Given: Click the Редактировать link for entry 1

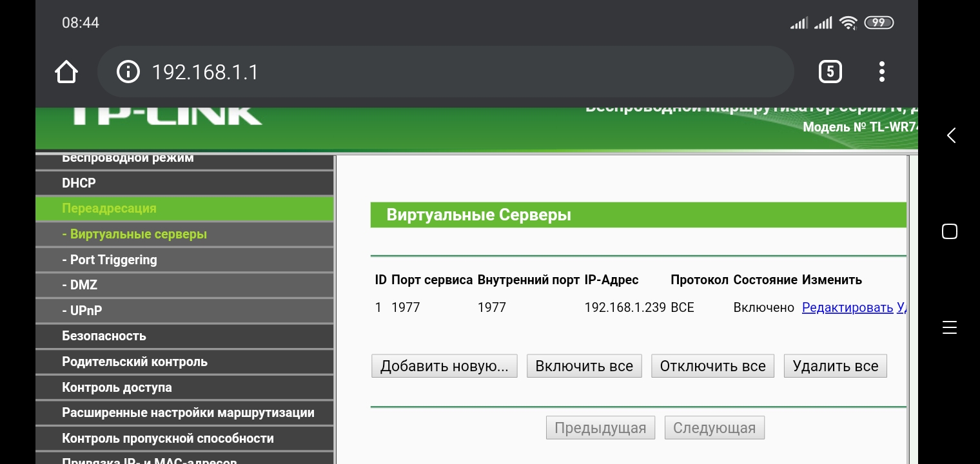Looking at the screenshot, I should tap(847, 307).
